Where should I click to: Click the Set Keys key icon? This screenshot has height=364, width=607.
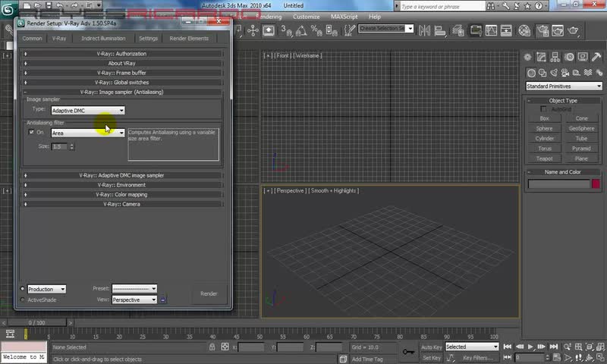(408, 352)
